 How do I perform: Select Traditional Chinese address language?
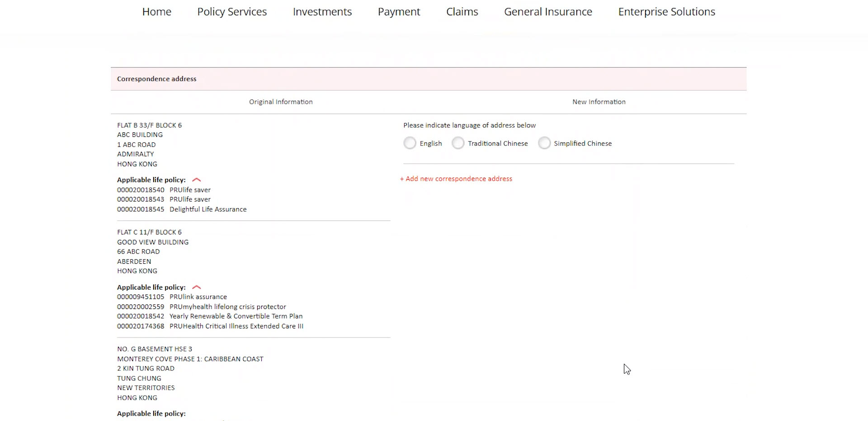[458, 143]
